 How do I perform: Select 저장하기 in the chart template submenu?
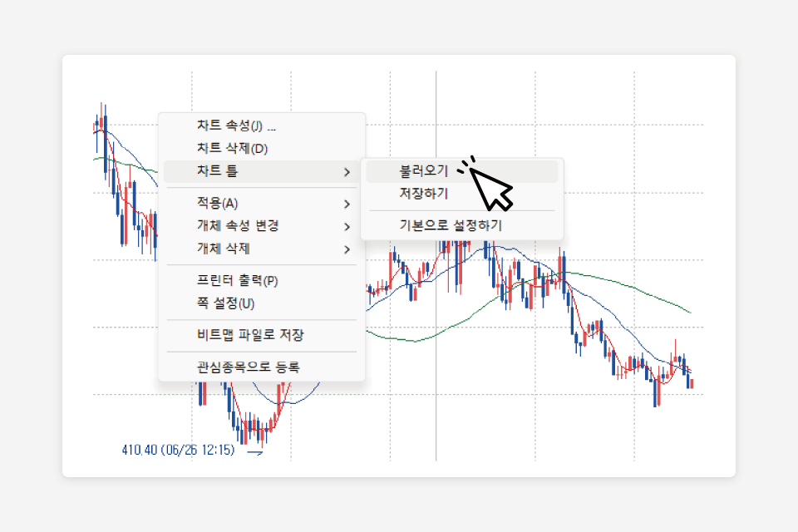click(423, 194)
